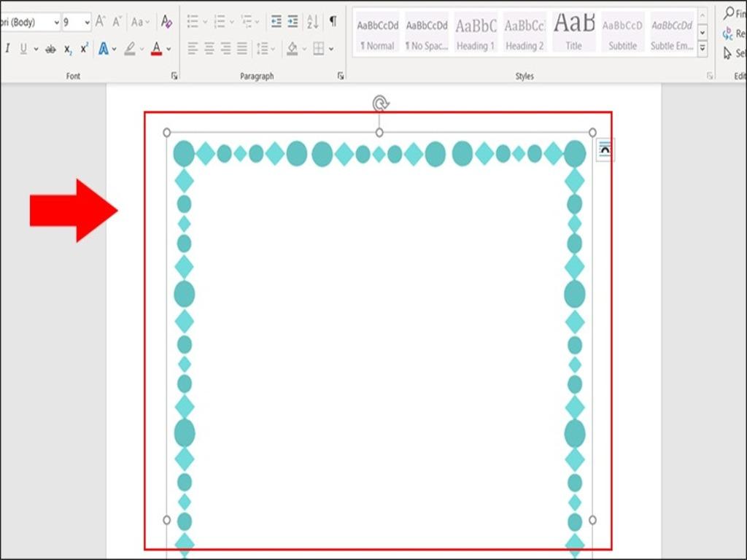
Task: Apply subscript formatting
Action: [68, 49]
